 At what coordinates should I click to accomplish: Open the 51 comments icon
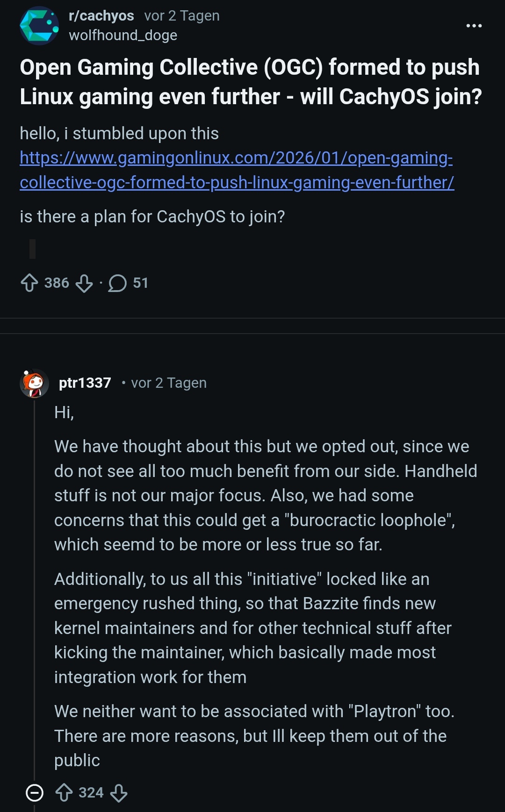point(117,283)
